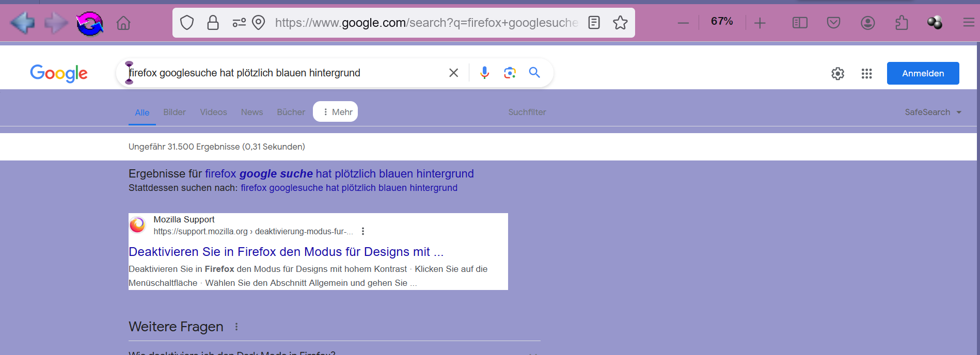Submit search with magnifier icon
Image resolution: width=980 pixels, height=355 pixels.
point(534,73)
